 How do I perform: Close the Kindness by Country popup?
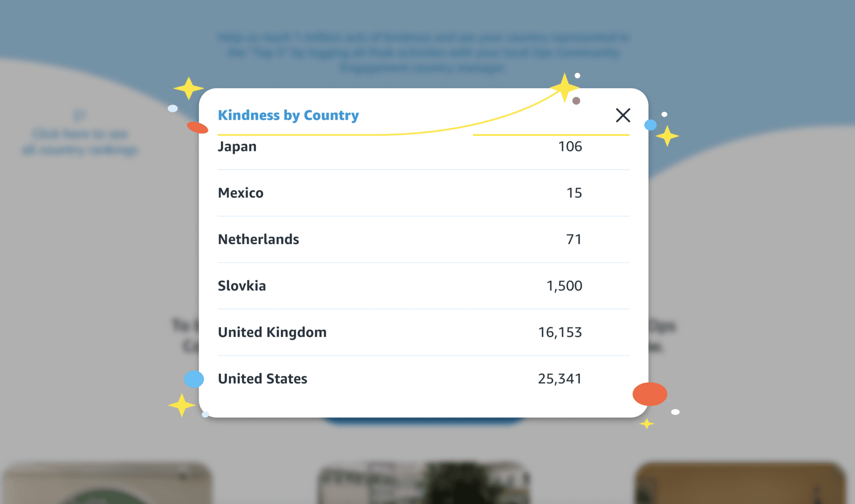(623, 115)
